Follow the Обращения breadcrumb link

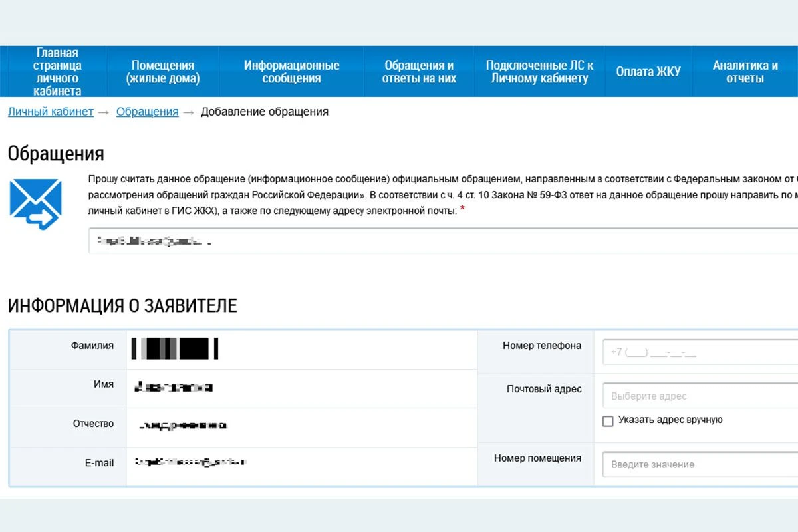pos(147,112)
